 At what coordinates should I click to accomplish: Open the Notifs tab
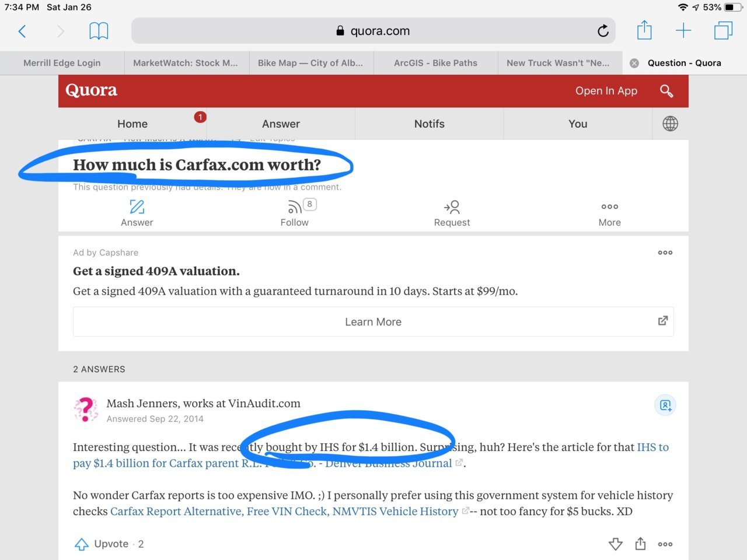[430, 124]
